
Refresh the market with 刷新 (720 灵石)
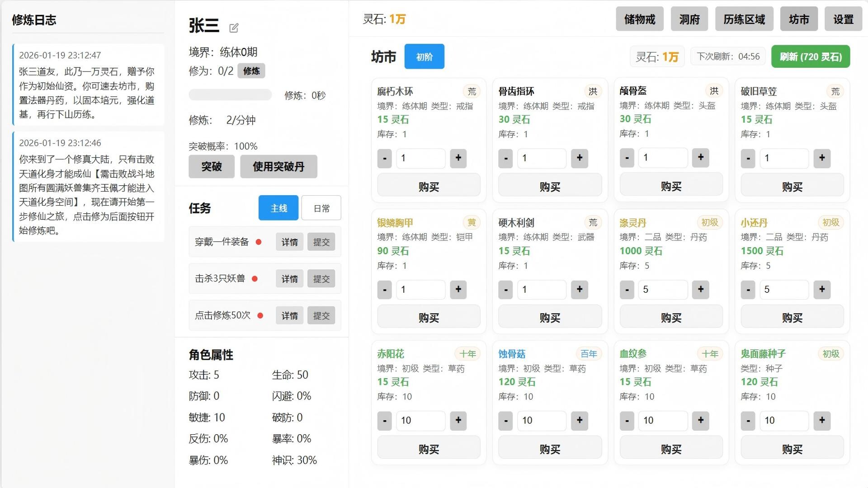click(810, 56)
